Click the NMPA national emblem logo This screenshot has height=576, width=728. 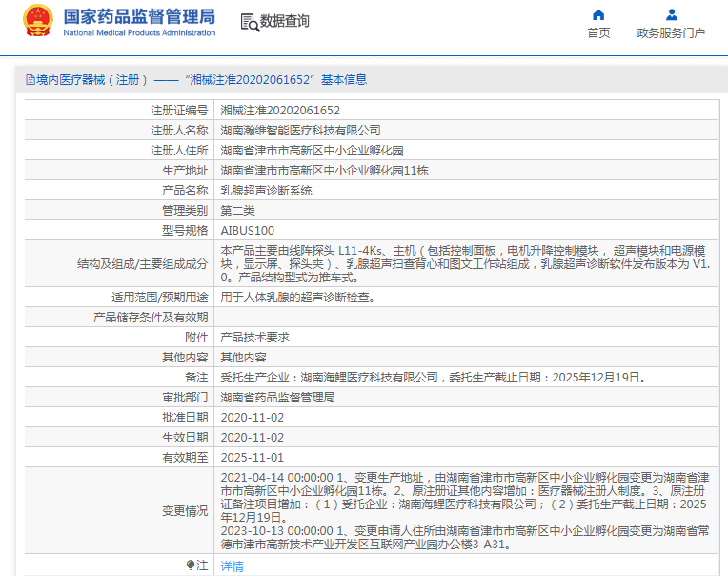[37, 20]
